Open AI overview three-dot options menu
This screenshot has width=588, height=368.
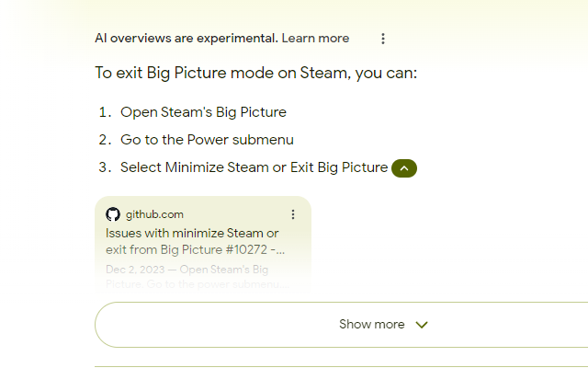(x=383, y=39)
